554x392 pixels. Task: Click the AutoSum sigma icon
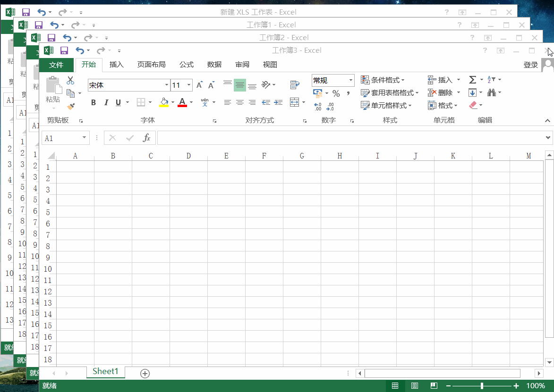click(472, 80)
